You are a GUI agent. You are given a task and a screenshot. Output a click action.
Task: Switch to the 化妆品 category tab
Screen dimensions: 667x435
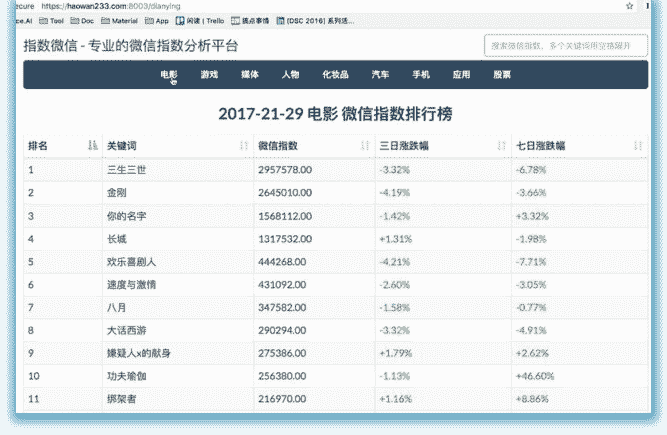click(x=334, y=75)
